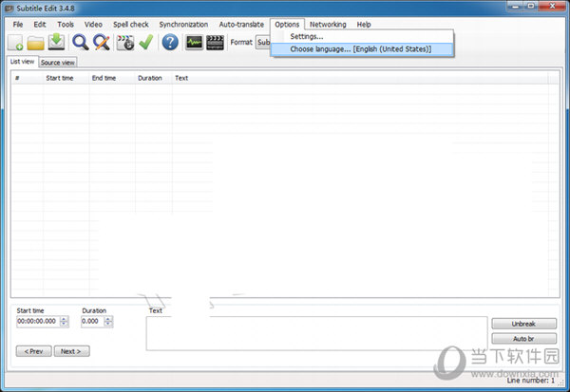570x392 pixels.
Task: Select Settings... in Options menu
Action: (x=362, y=36)
